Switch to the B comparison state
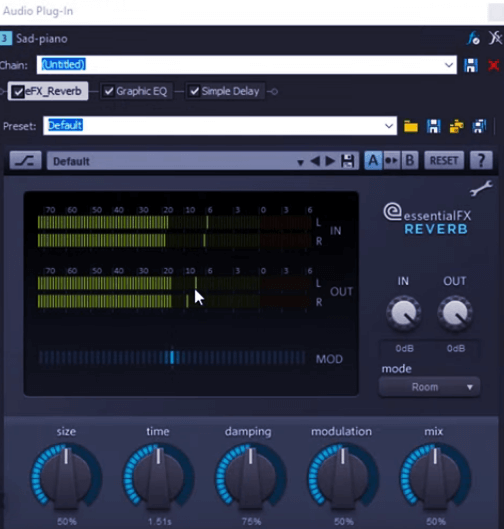 [x=409, y=161]
